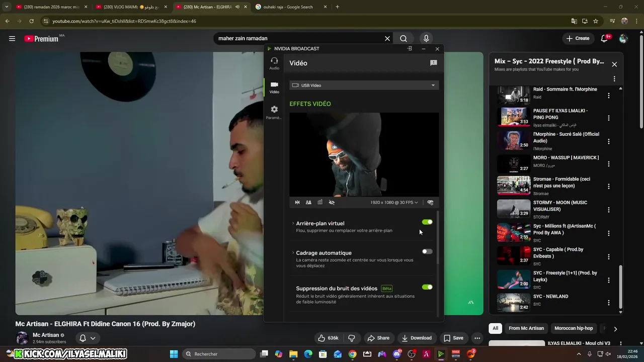Select the Vidéo section in NVIDIA Broadcast sidebar
Viewport: 644px width, 362px height.
(274, 87)
